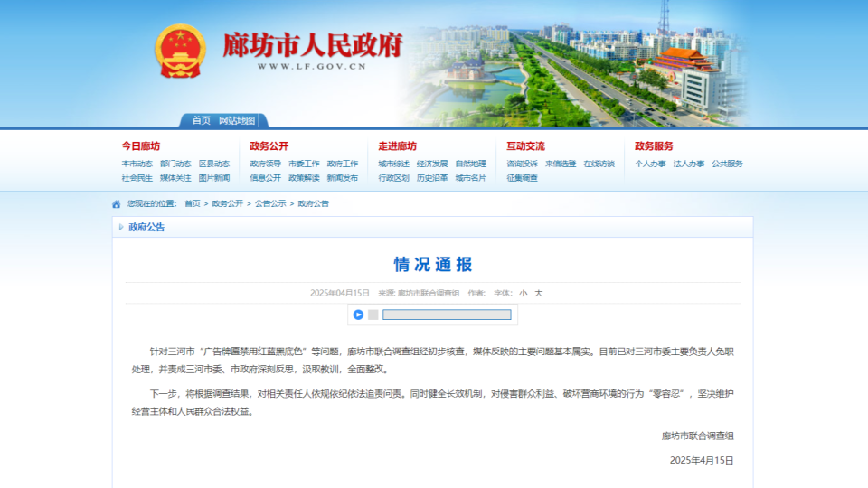This screenshot has width=868, height=488.
Task: Select 征集调查 link
Action: tap(522, 178)
